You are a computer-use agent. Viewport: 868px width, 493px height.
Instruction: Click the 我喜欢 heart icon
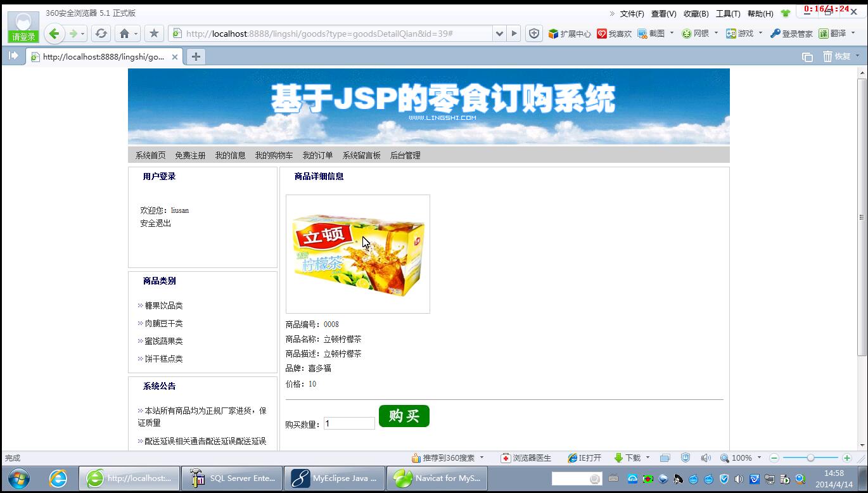pos(614,34)
